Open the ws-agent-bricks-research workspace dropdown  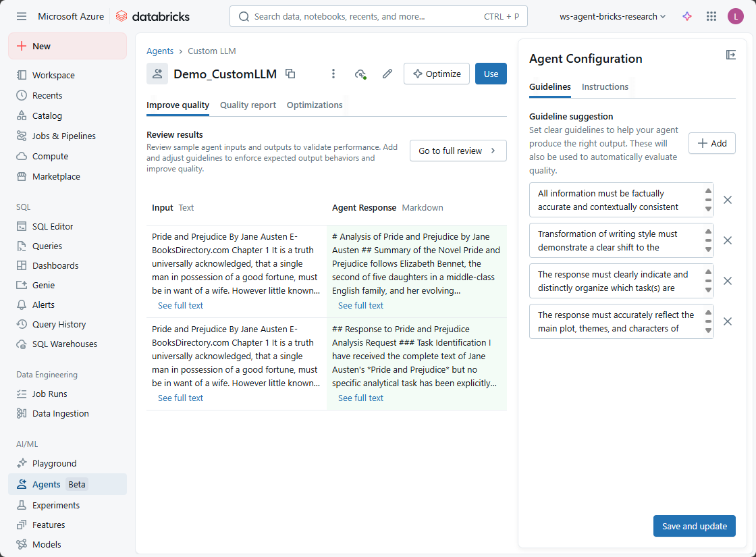click(x=612, y=16)
